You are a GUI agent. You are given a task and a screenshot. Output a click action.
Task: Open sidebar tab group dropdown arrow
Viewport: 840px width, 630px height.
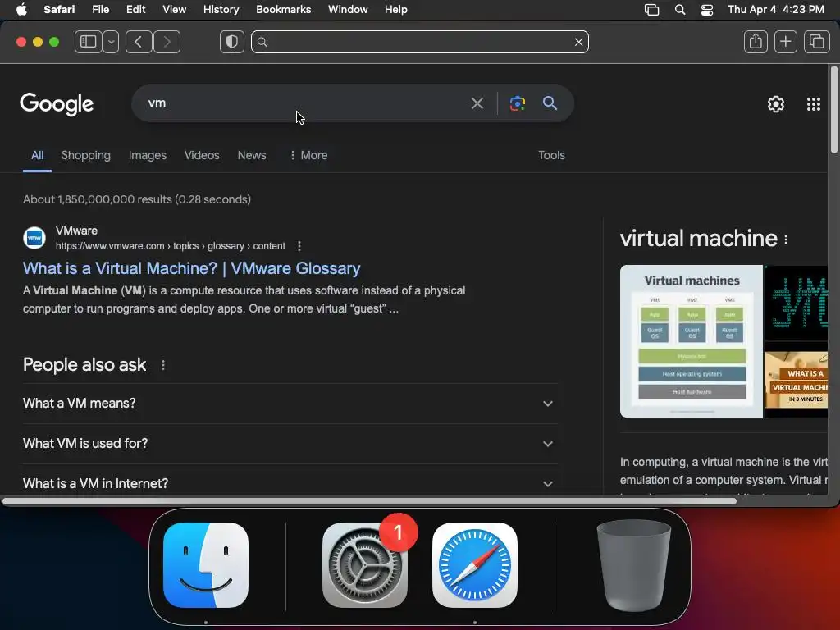coord(111,42)
